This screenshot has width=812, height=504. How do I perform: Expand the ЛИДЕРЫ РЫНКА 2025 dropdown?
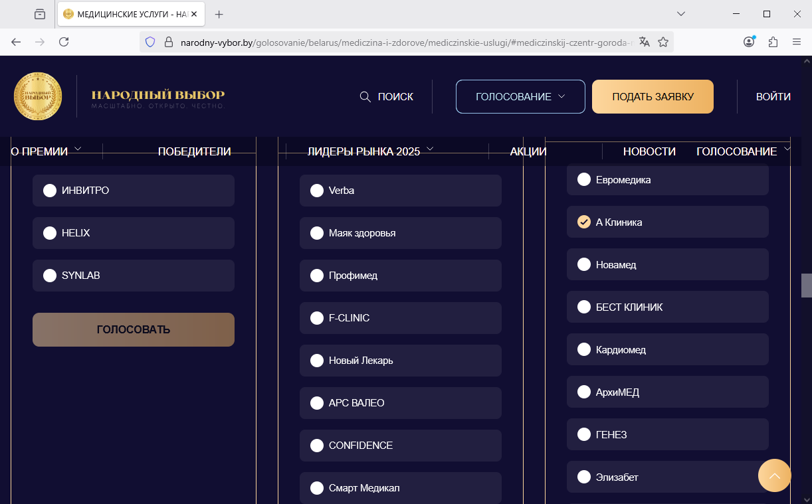370,151
